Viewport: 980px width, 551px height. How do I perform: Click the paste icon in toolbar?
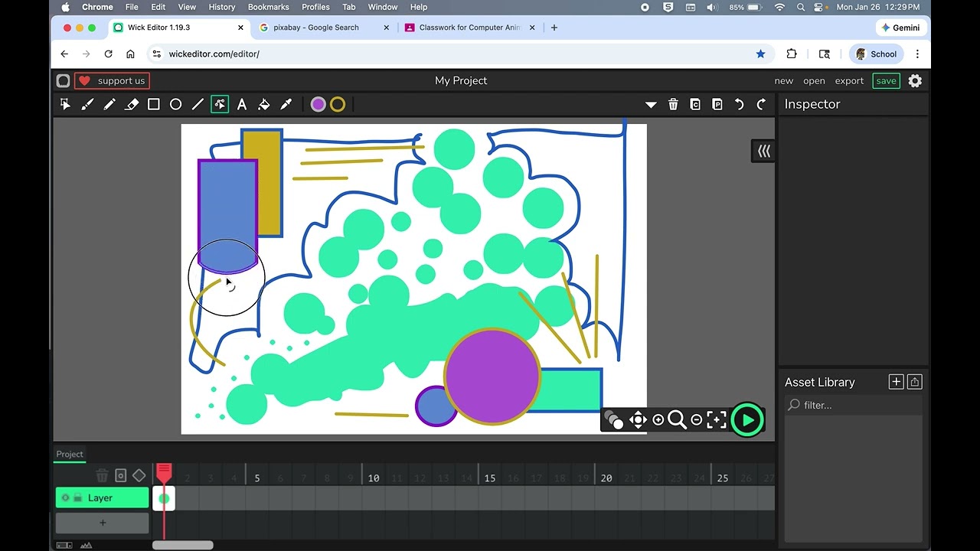[x=717, y=104]
